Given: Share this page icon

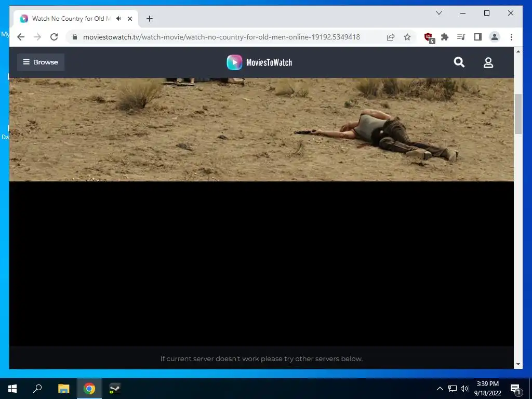Looking at the screenshot, I should 391,37.
